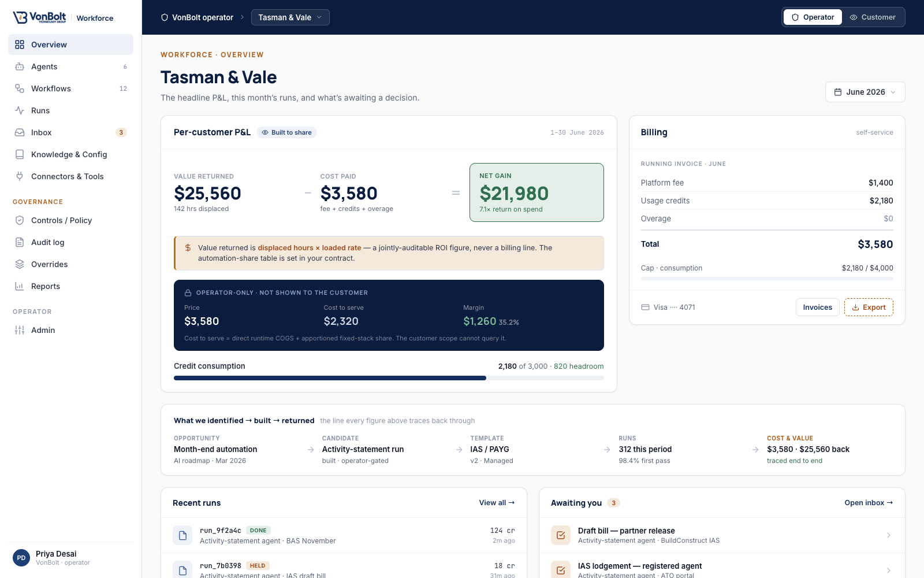Viewport: 924px width, 578px height.
Task: Click View all recent runs
Action: click(x=497, y=503)
